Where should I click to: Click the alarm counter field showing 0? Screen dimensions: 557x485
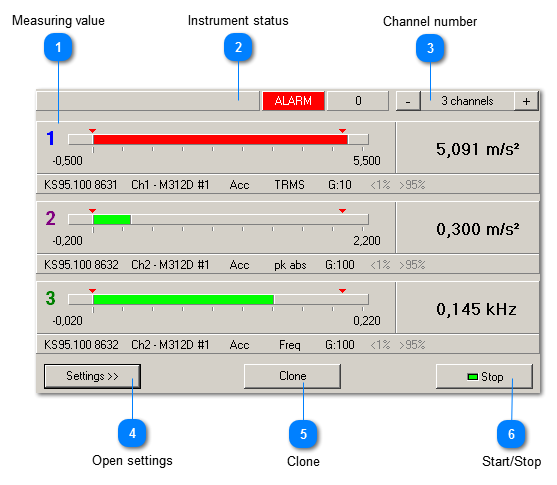point(358,101)
